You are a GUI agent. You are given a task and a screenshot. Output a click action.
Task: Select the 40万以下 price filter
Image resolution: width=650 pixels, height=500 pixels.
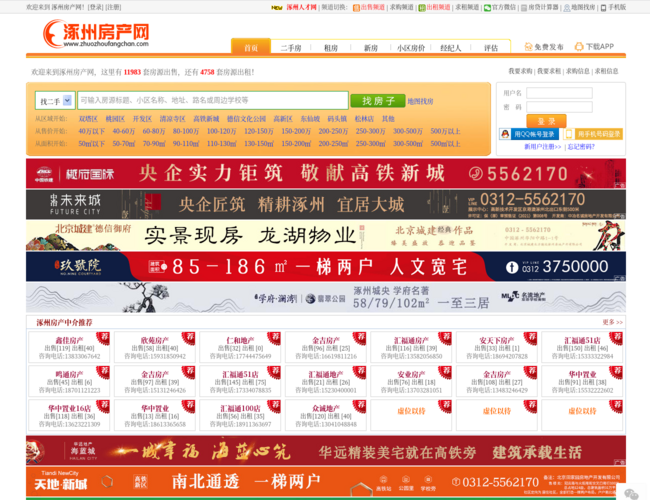point(92,131)
